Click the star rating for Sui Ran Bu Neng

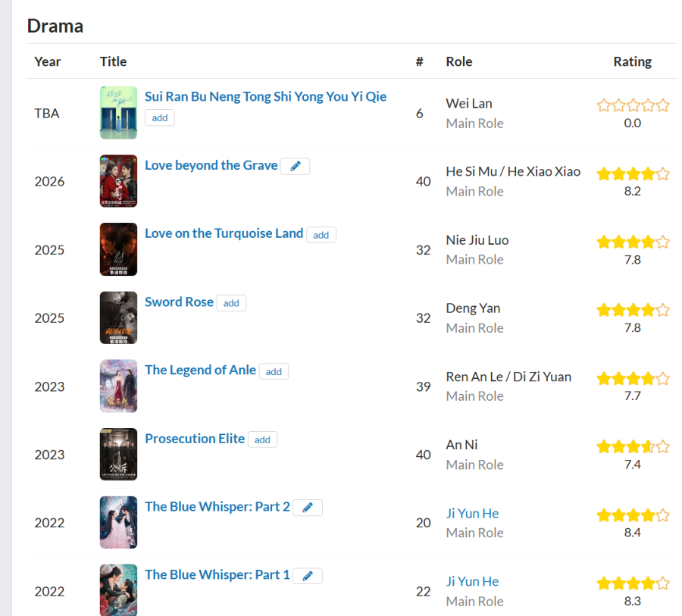[633, 105]
